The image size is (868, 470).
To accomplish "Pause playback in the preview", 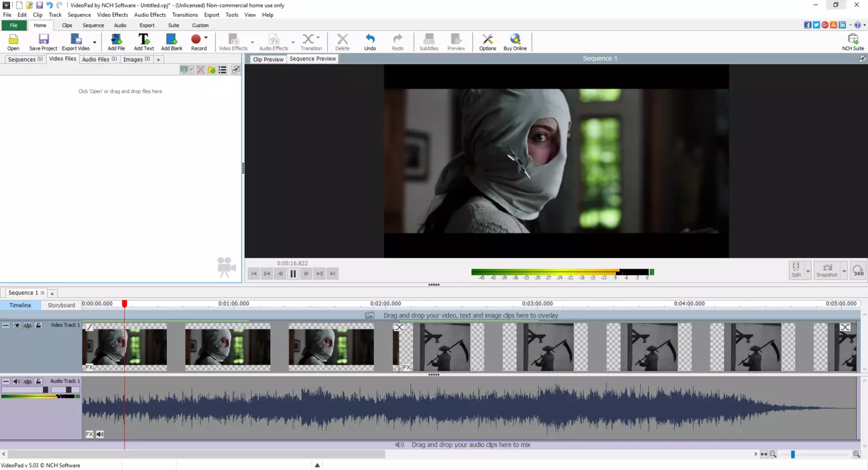I will click(x=293, y=274).
